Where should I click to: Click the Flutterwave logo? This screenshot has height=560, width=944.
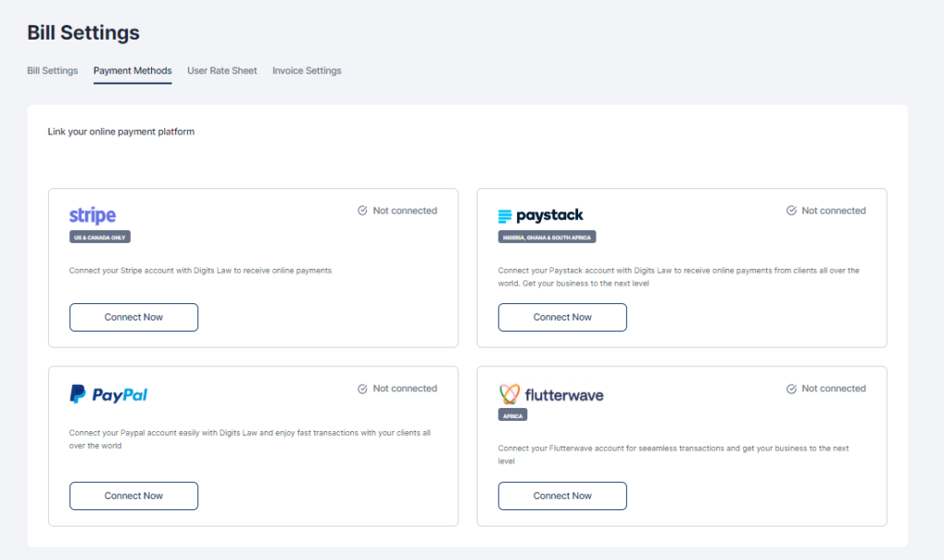coord(550,394)
